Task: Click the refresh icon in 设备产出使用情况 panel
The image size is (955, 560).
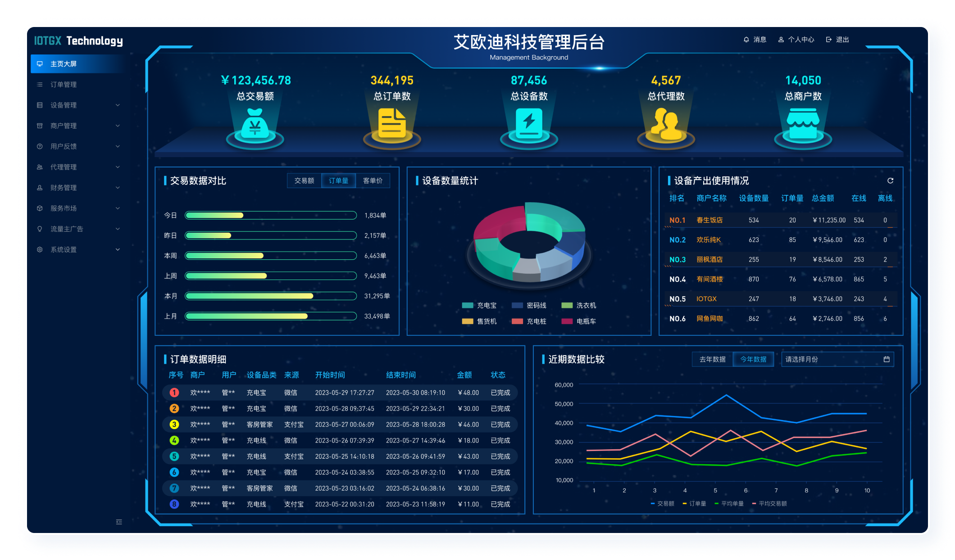Action: click(890, 181)
